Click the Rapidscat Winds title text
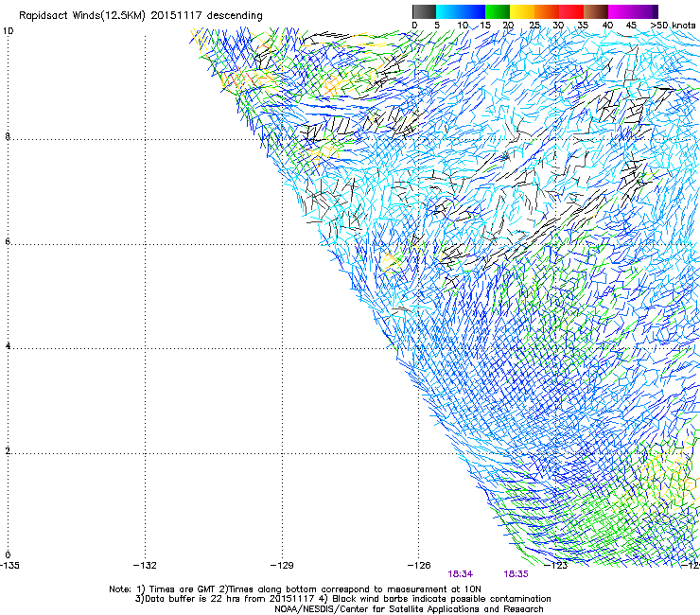 (x=141, y=16)
